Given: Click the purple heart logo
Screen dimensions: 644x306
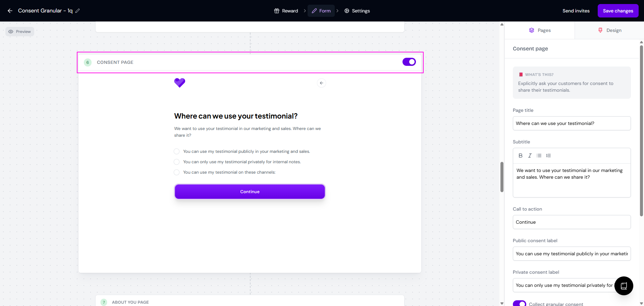Looking at the screenshot, I should 180,83.
